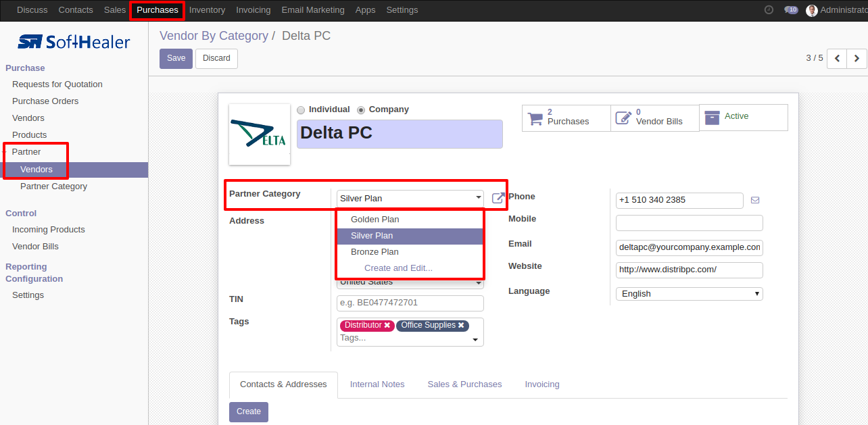868x425 pixels.
Task: Click Create and Edit... in dropdown
Action: click(410, 268)
